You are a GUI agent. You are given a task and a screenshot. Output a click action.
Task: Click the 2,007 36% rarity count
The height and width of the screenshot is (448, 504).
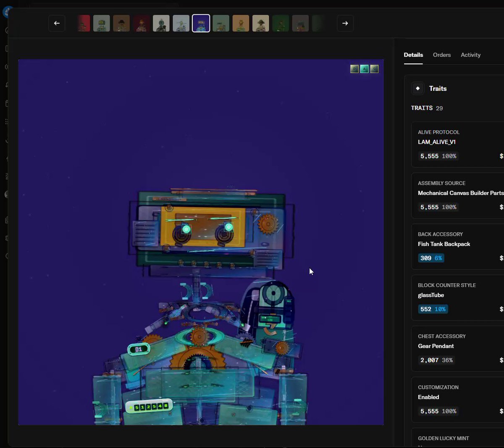[436, 360]
